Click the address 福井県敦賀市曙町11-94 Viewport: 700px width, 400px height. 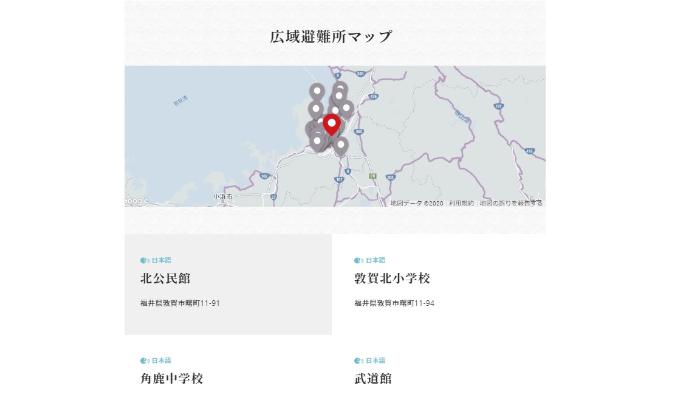click(394, 303)
